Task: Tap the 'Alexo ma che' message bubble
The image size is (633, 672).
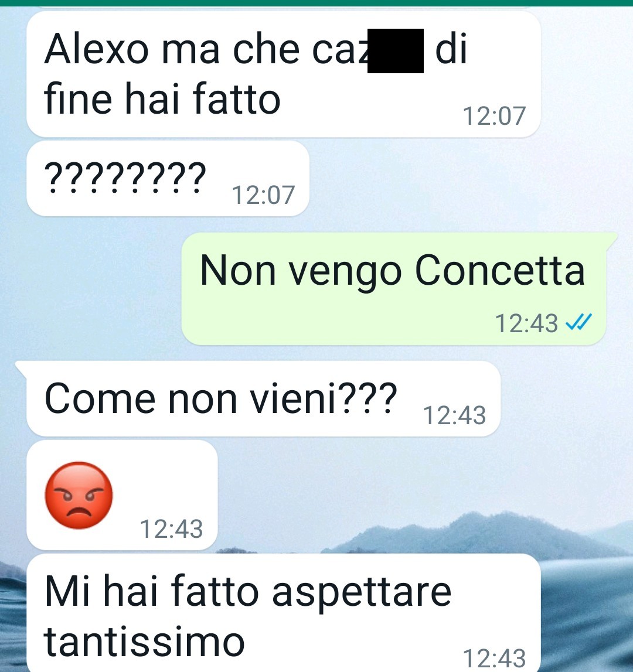Action: tap(284, 74)
